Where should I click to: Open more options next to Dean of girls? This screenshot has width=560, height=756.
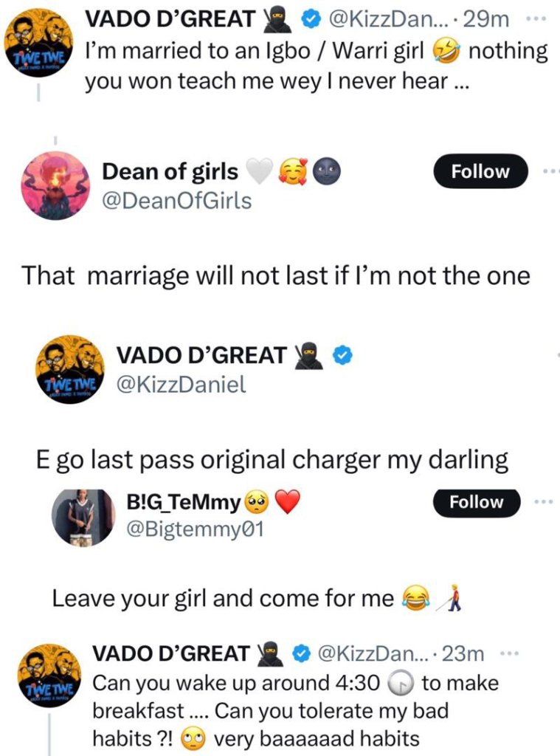click(550, 171)
